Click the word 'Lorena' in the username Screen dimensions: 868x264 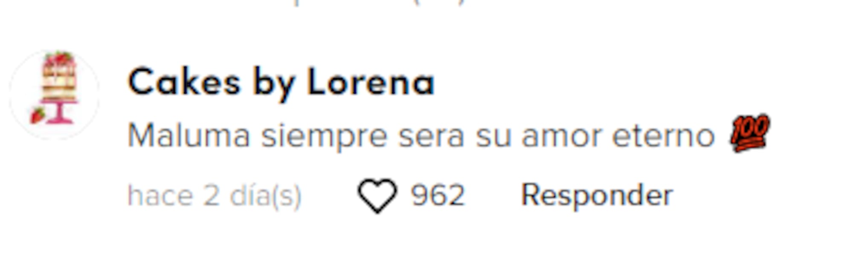(x=371, y=81)
